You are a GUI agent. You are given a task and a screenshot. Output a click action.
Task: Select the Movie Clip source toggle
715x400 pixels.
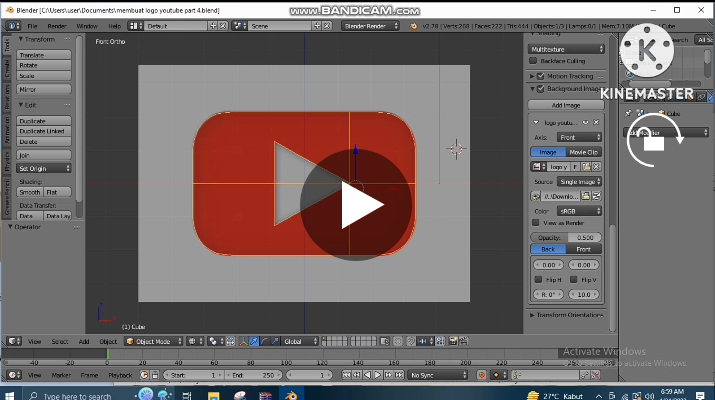coord(584,152)
